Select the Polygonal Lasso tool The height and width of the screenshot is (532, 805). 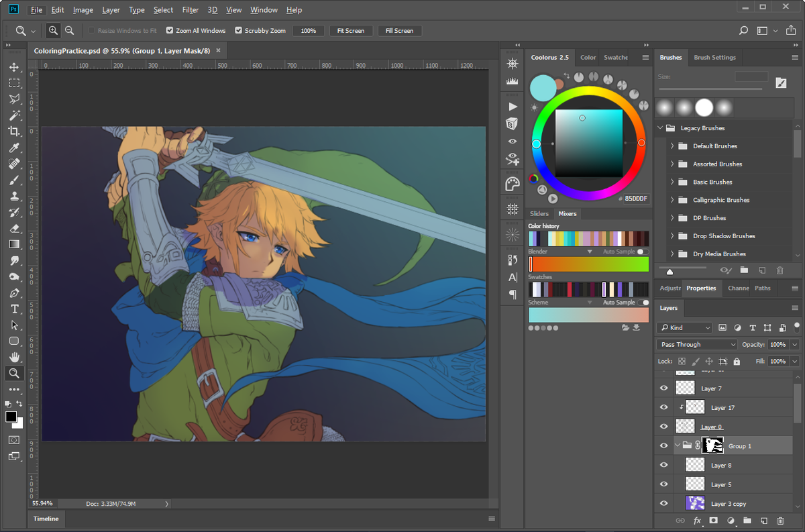coord(14,99)
